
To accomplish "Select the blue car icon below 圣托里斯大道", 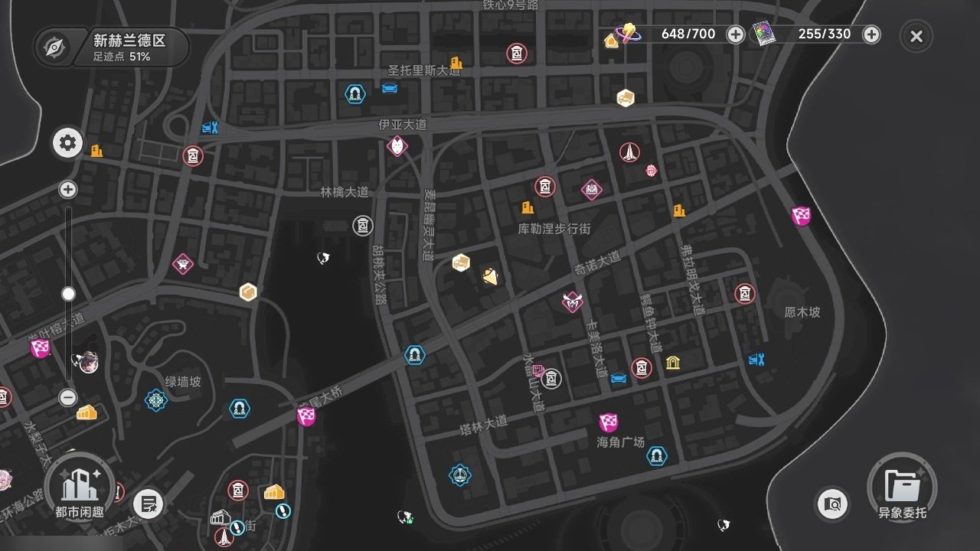I will pyautogui.click(x=390, y=87).
